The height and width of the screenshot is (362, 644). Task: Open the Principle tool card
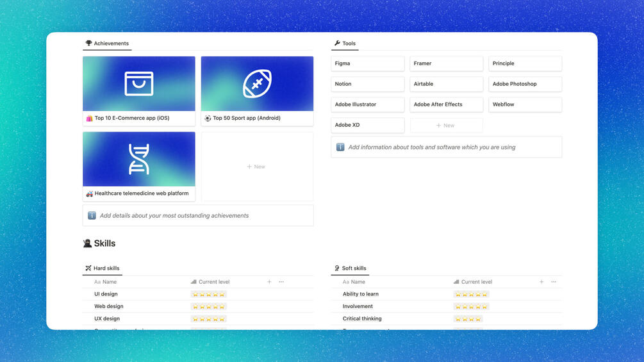525,63
